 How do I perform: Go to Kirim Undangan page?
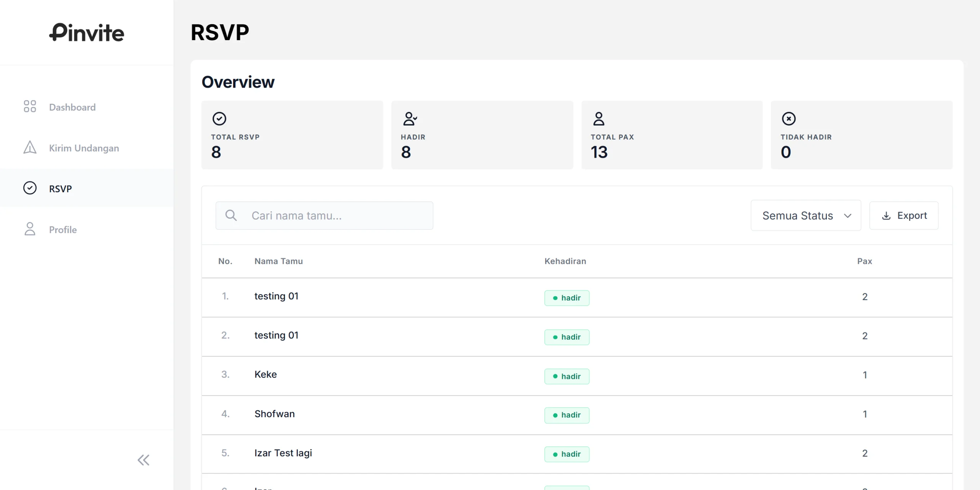(84, 148)
